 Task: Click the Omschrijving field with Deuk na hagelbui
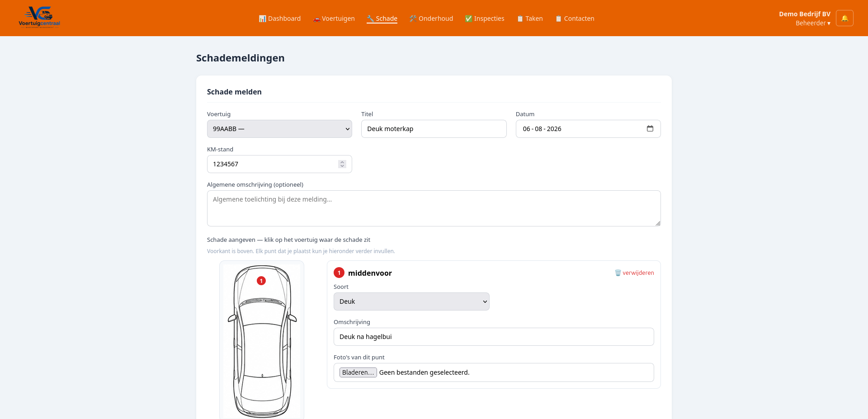click(494, 337)
